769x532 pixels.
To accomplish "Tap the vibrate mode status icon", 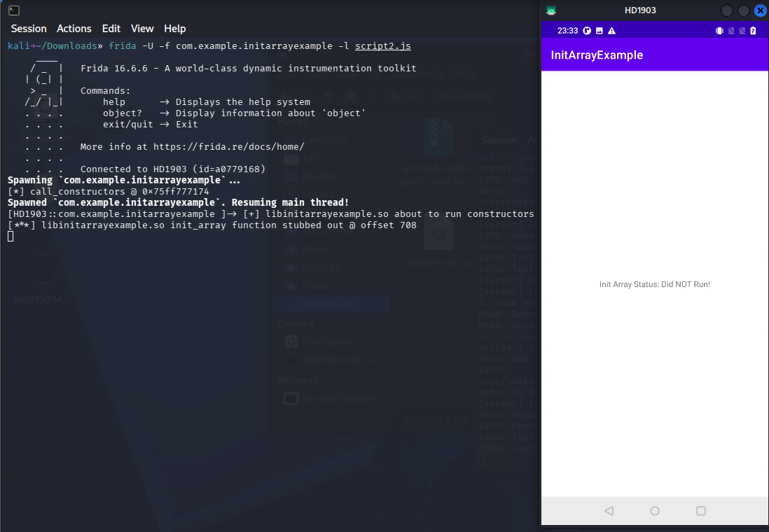I will click(719, 31).
